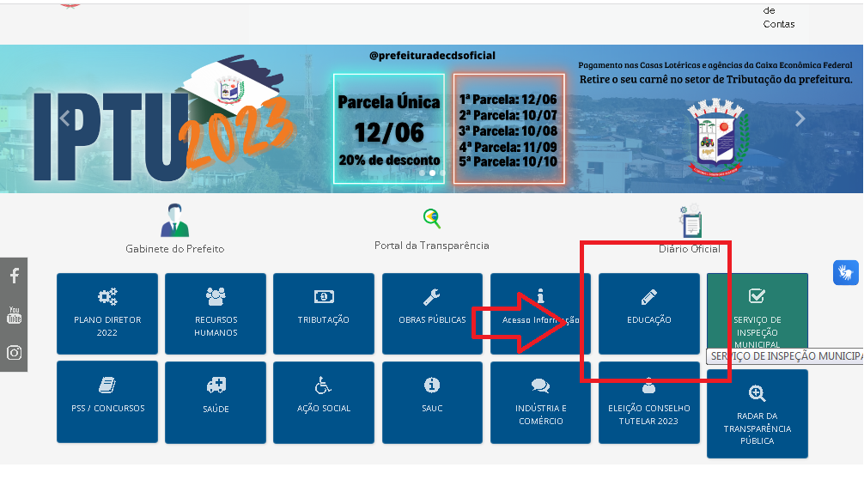Open the PSS / Concursos tile
The width and height of the screenshot is (864, 504).
(x=107, y=402)
